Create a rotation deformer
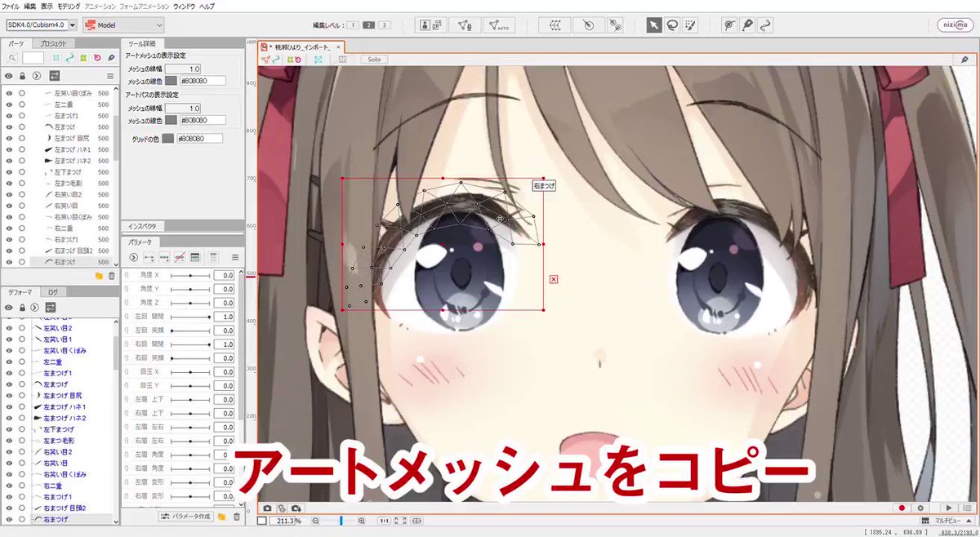Screen dimensions: 980x537 tap(588, 25)
